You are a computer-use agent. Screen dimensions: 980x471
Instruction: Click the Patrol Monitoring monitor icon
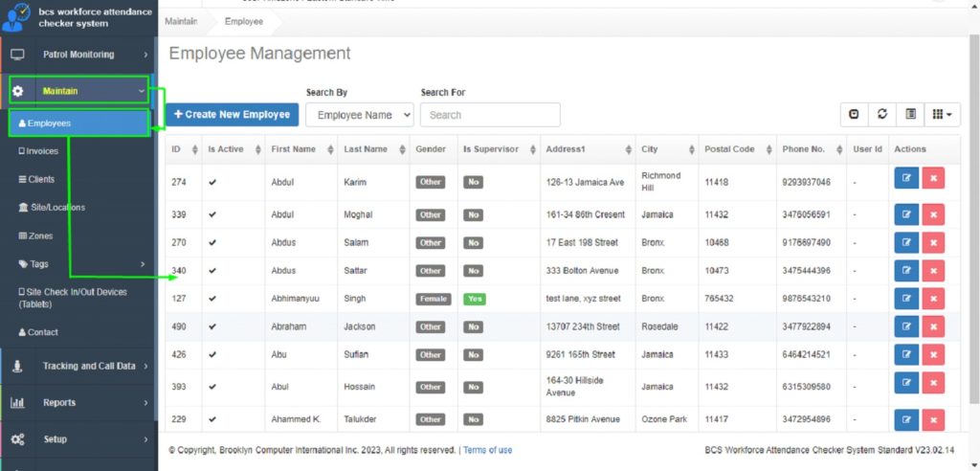coord(17,55)
